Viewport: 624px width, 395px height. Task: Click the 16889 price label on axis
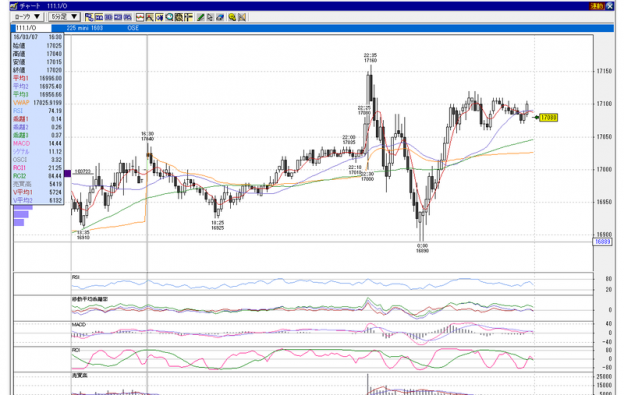(x=603, y=242)
